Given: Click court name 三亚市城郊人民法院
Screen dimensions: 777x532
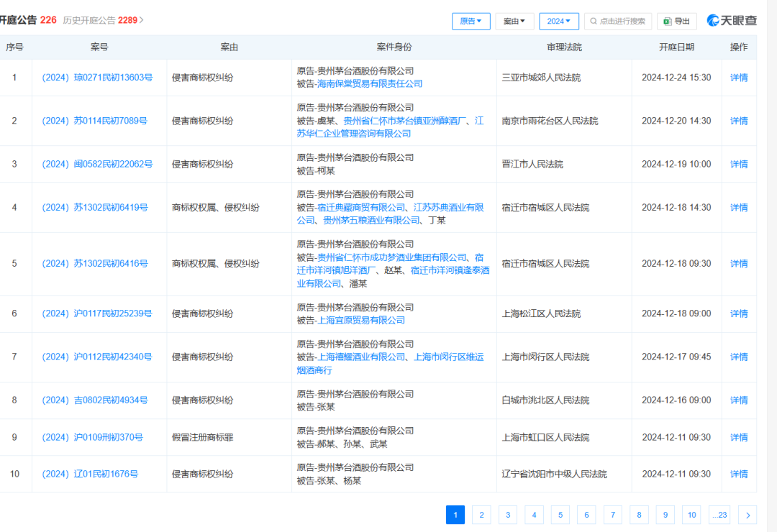Looking at the screenshot, I should [541, 78].
